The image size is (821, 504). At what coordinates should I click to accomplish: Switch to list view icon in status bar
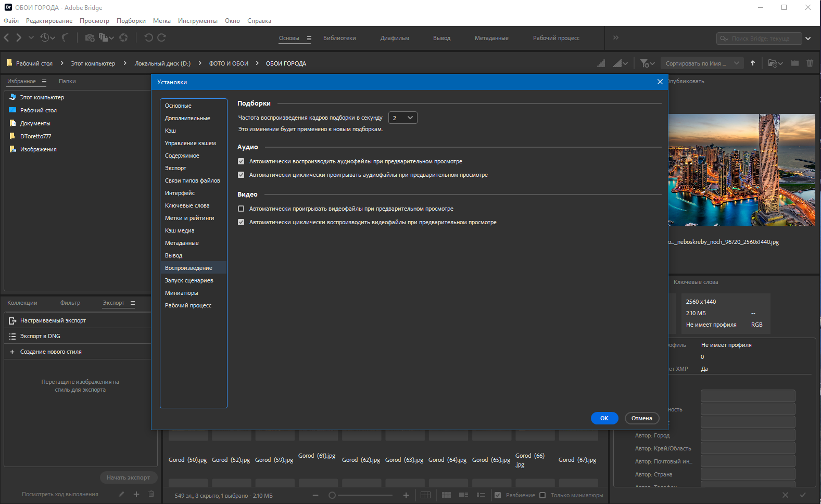[481, 495]
